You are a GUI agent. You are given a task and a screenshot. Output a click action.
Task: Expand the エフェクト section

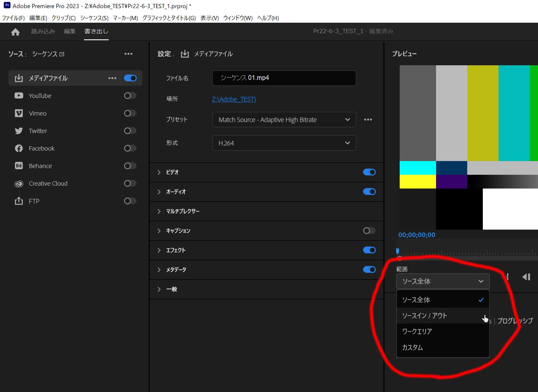pyautogui.click(x=159, y=250)
